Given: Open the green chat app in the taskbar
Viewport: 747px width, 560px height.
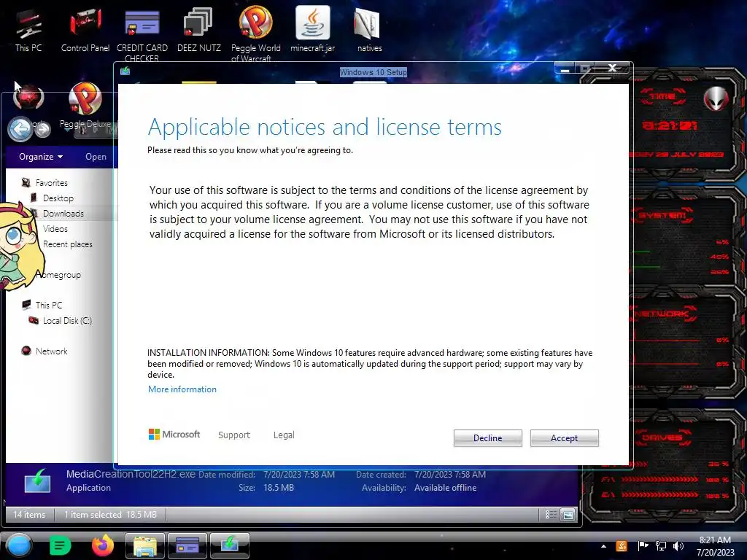Looking at the screenshot, I should click(x=60, y=545).
